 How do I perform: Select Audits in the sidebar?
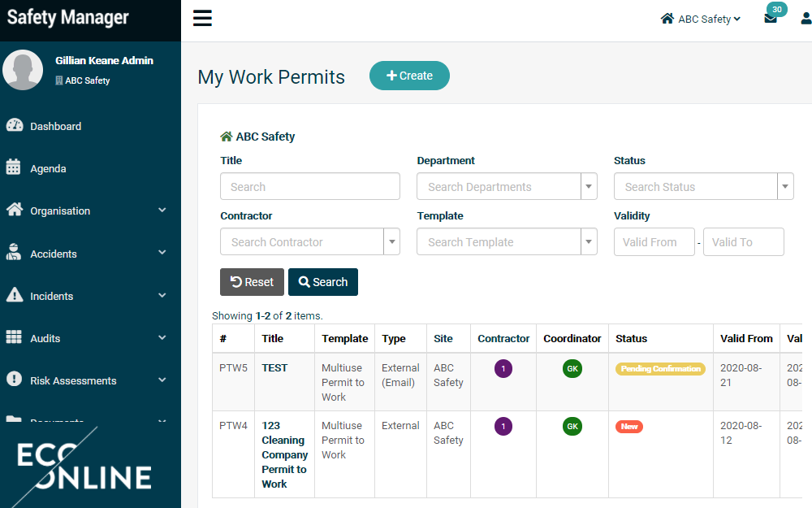pos(45,338)
